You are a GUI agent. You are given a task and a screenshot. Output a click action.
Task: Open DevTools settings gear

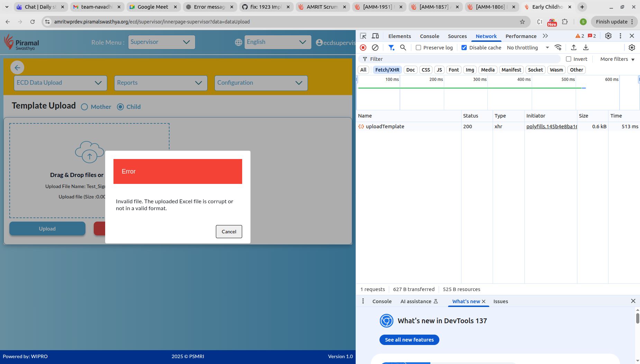click(x=608, y=36)
